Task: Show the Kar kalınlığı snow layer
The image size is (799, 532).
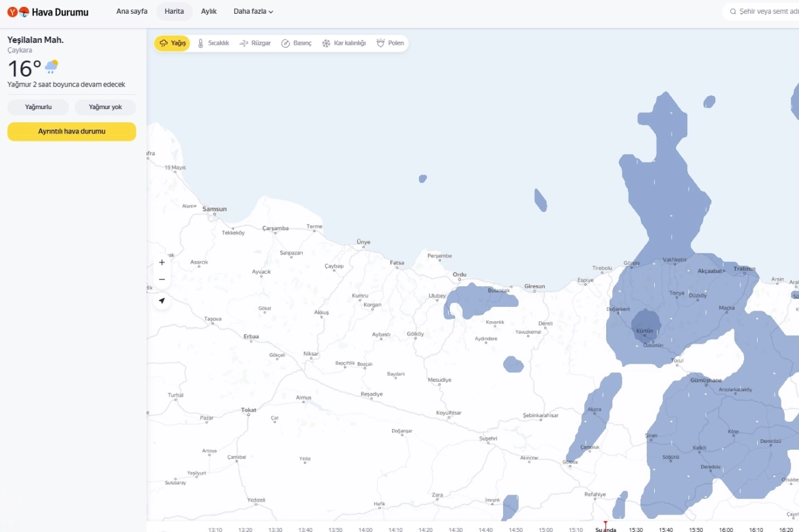Action: (x=344, y=43)
